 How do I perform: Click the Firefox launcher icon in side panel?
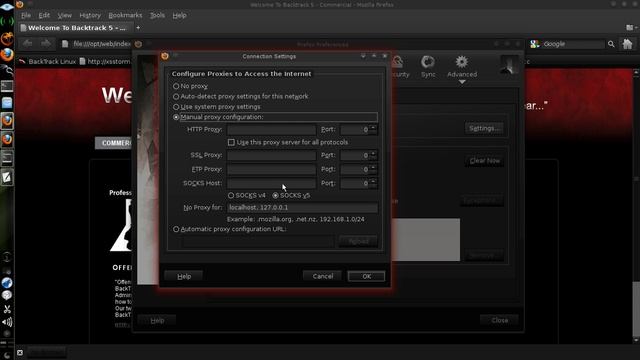[7, 55]
